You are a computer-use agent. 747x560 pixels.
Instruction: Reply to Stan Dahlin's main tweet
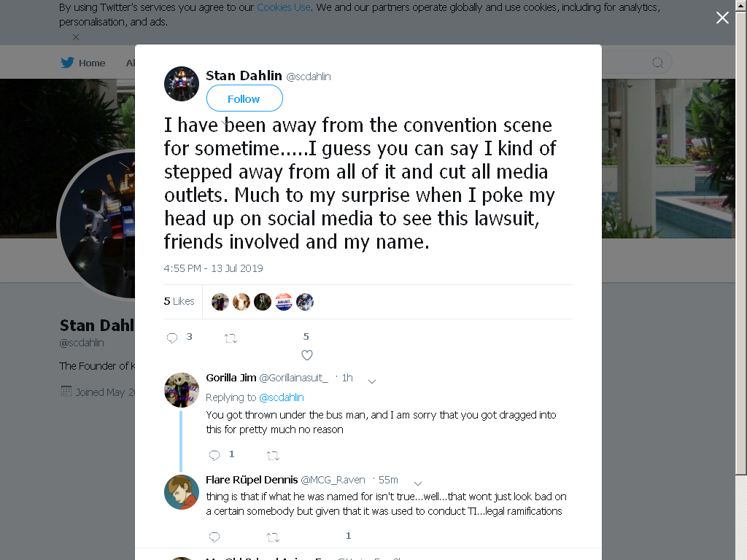(x=172, y=338)
